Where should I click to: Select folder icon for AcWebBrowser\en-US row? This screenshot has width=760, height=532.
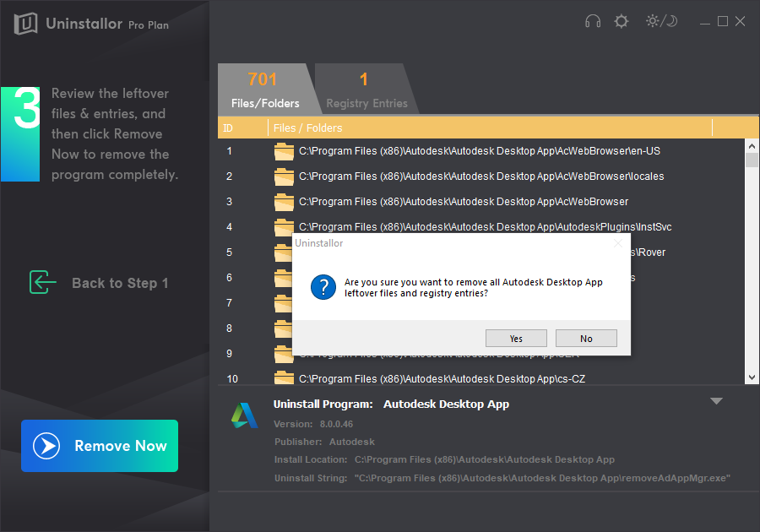[x=284, y=151]
